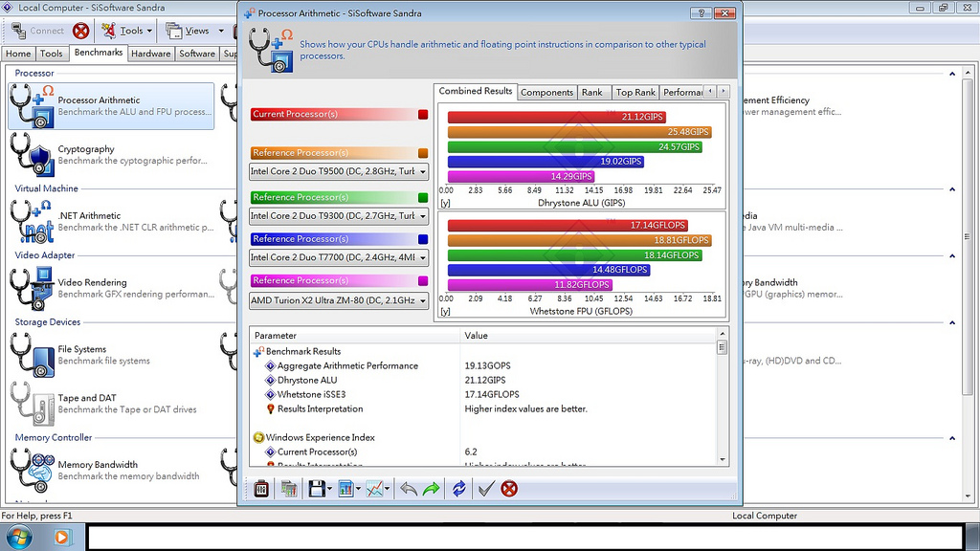Collapse the Processor section
Image resolution: width=980 pixels, height=551 pixels.
click(x=952, y=74)
